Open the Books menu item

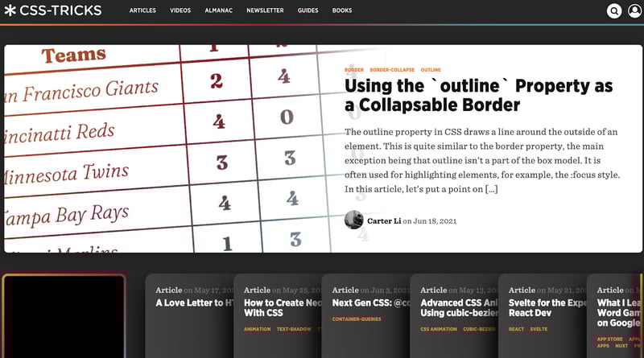(x=342, y=10)
